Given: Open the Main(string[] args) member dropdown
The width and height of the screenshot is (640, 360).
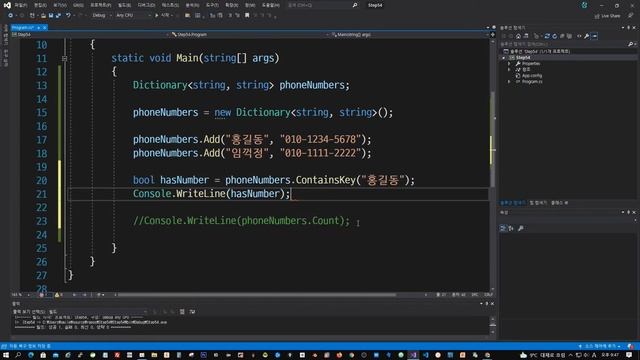Looking at the screenshot, I should tap(409, 35).
